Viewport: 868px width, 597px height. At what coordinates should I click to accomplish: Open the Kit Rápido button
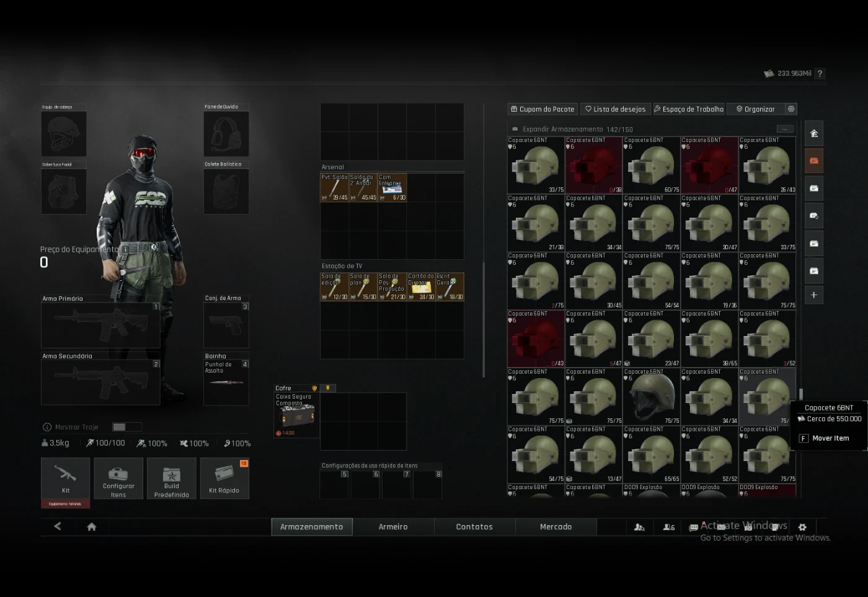click(x=224, y=478)
